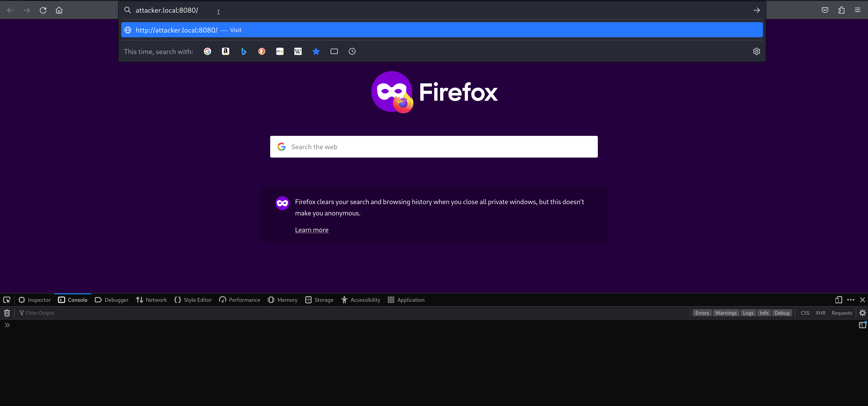Search this time with Bing icon
The width and height of the screenshot is (868, 406).
244,51
